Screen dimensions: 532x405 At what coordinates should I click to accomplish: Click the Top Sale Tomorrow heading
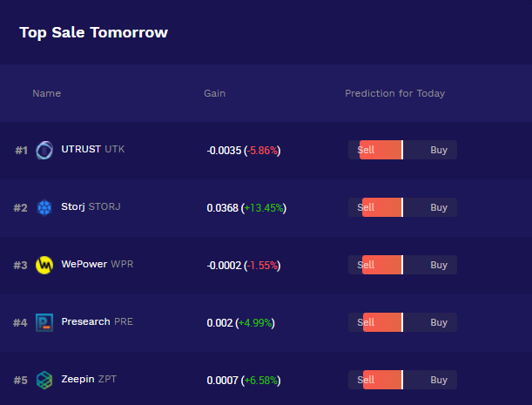tap(94, 32)
